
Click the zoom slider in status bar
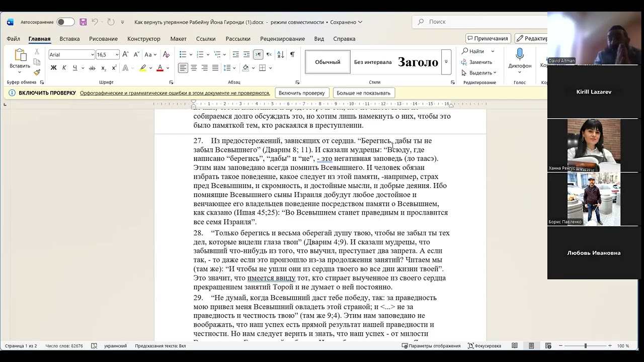tap(586, 346)
